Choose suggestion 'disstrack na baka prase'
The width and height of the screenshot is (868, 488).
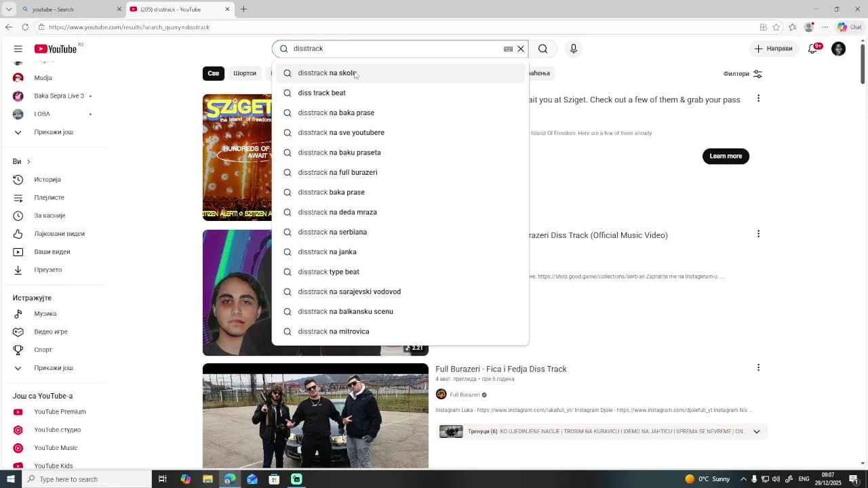coord(400,113)
